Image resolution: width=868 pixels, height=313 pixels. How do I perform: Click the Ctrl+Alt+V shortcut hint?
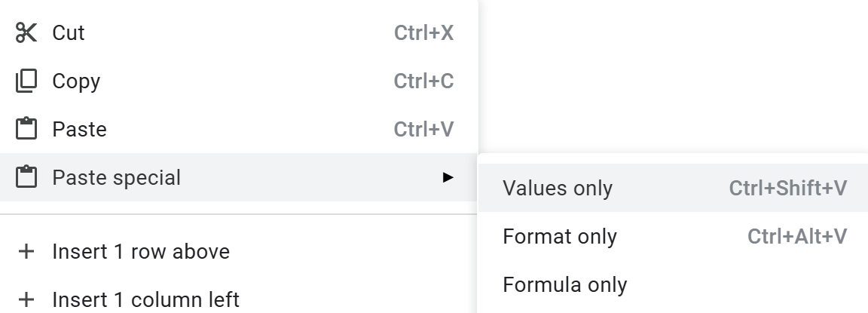796,237
